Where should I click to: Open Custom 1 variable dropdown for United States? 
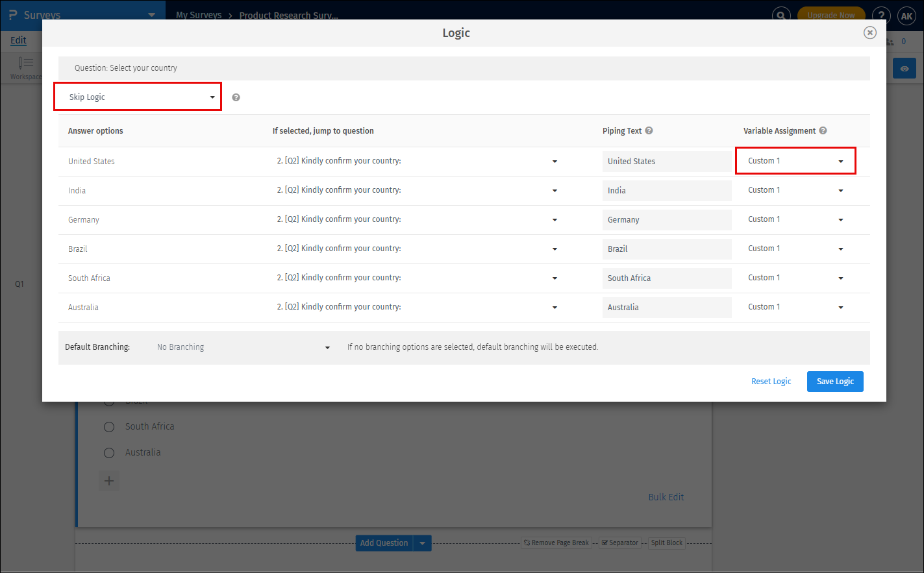pyautogui.click(x=795, y=160)
